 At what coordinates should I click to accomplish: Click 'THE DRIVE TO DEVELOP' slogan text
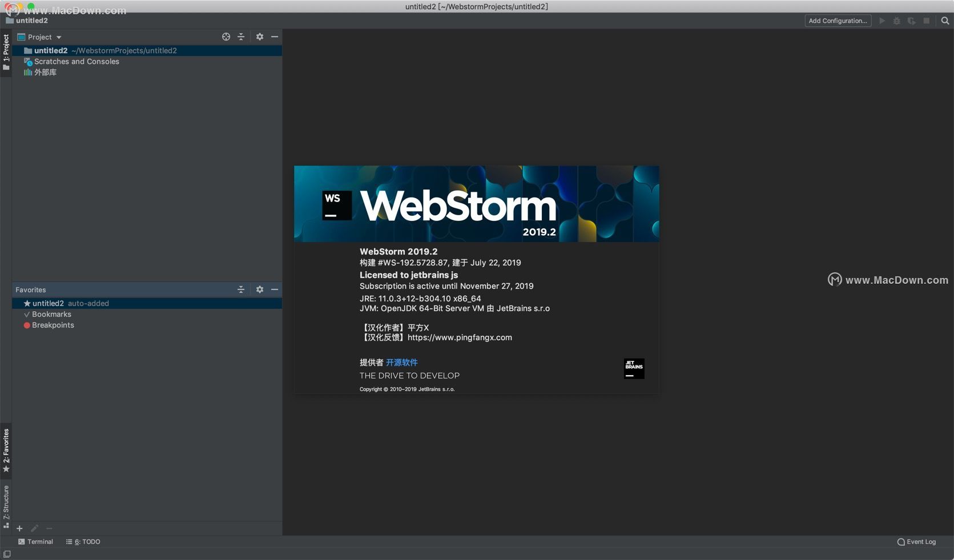(x=409, y=376)
